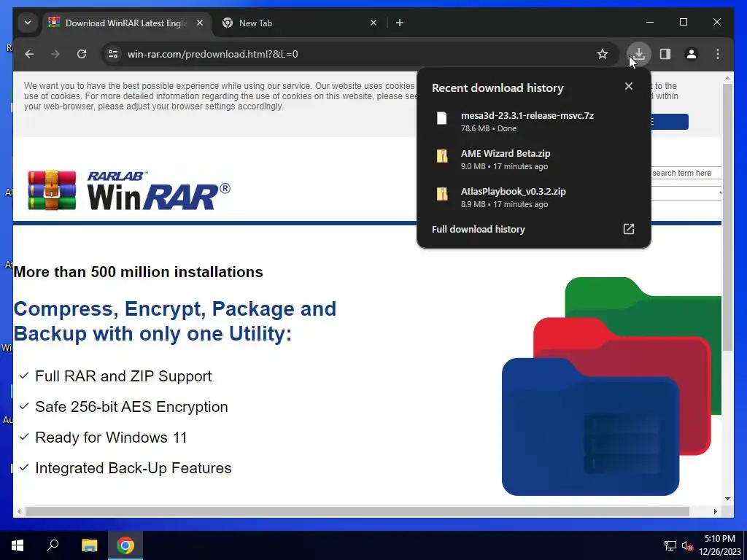This screenshot has width=747, height=560.
Task: View site information icon in address bar
Action: [113, 54]
